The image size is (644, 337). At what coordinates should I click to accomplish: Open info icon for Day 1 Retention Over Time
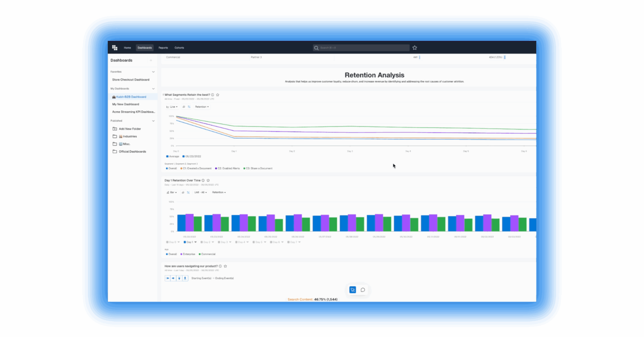203,180
